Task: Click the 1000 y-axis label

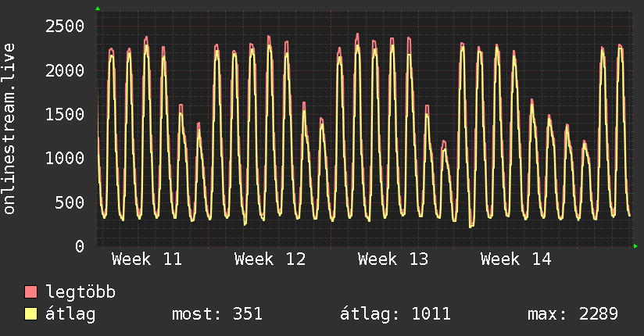Action: click(x=65, y=159)
